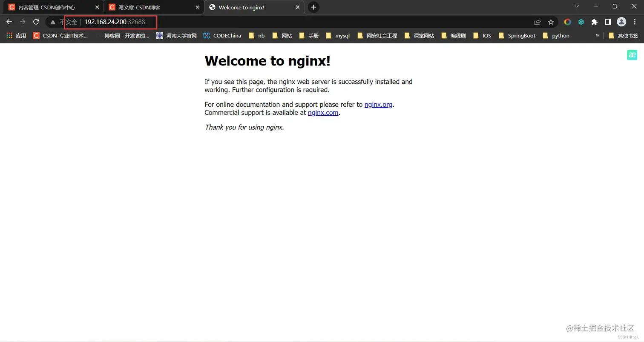Open the mysql bookmark folder
644x342 pixels.
point(338,36)
